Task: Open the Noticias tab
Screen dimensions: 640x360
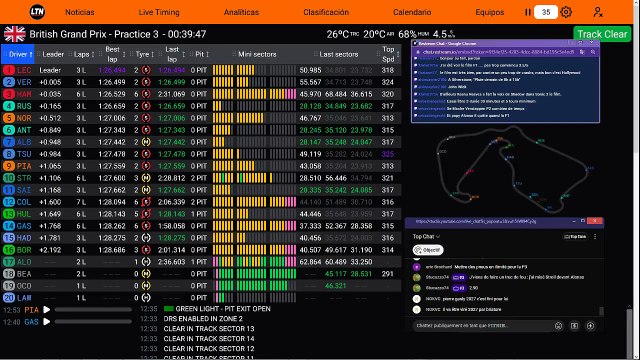Action: [x=80, y=12]
